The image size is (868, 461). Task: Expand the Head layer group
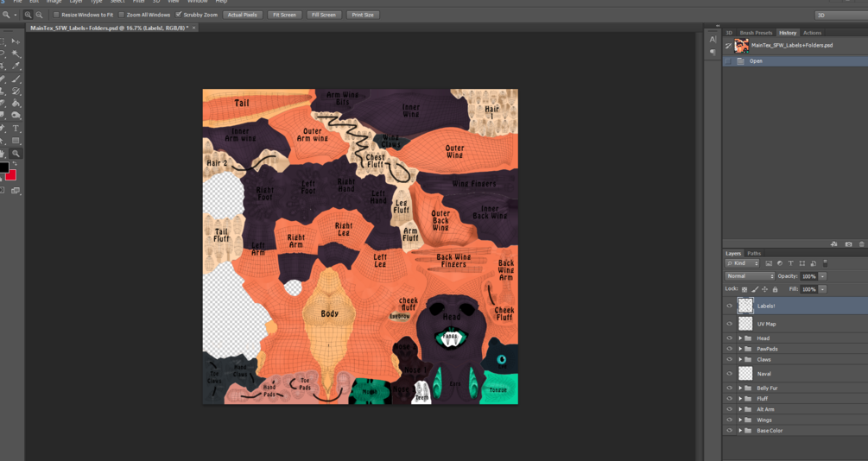(740, 338)
